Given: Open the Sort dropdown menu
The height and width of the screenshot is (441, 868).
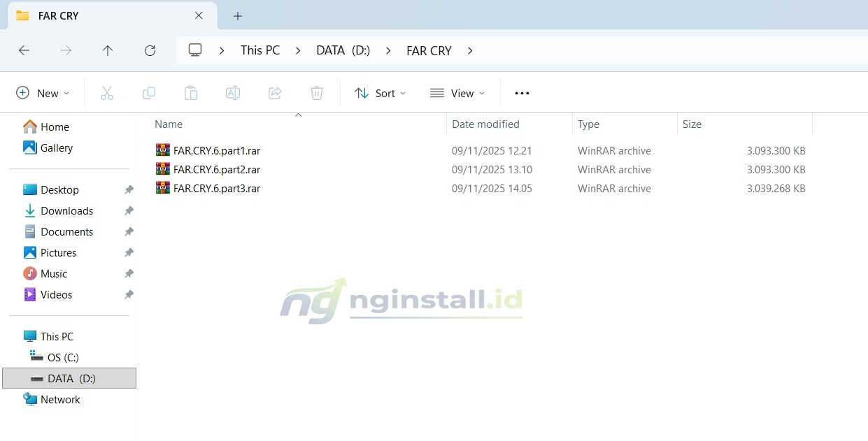Looking at the screenshot, I should point(380,93).
